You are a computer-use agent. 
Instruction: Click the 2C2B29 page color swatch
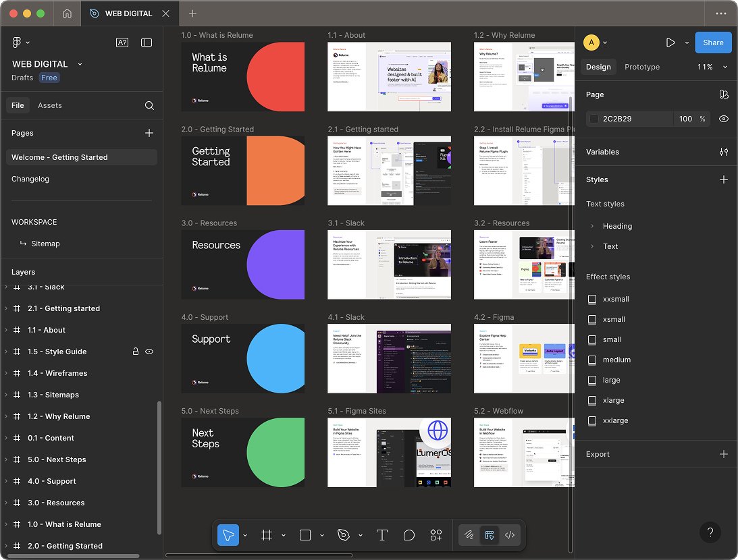point(594,119)
